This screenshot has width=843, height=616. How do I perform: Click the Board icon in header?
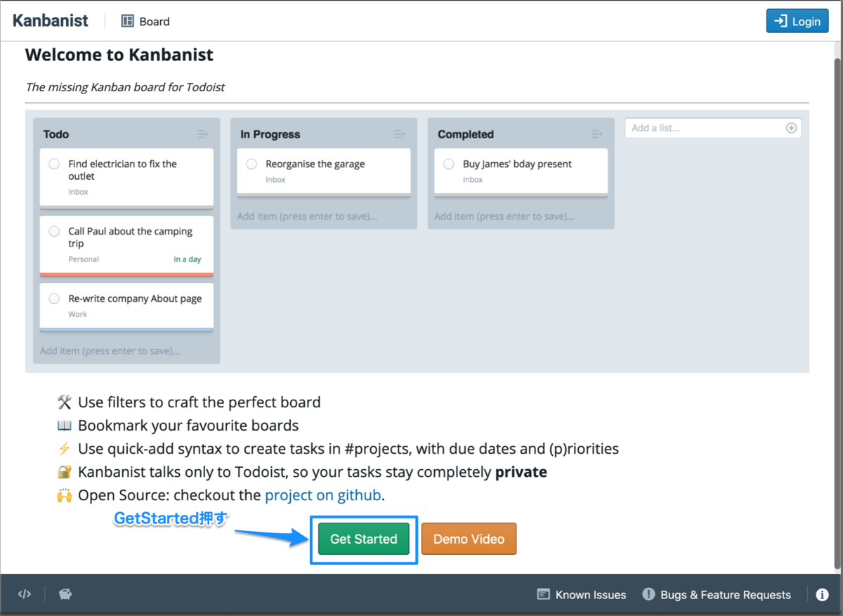point(127,21)
